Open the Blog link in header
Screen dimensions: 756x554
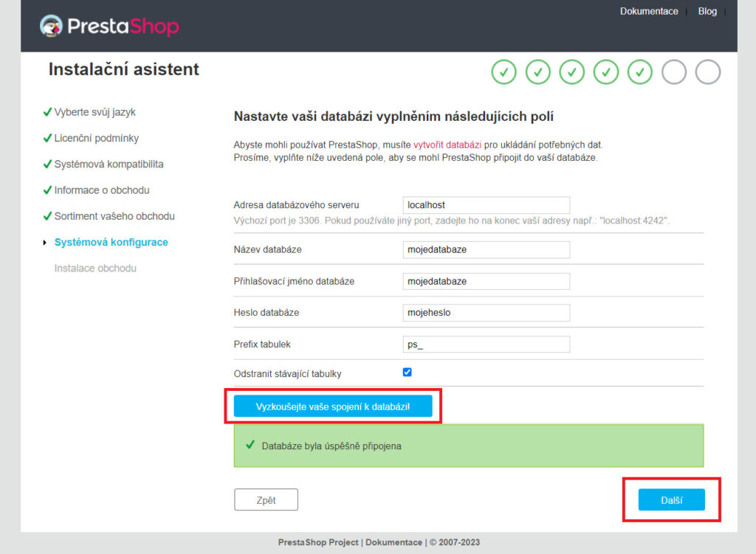[707, 11]
